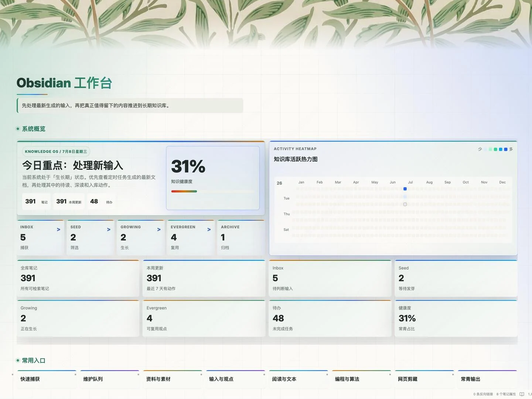
Task: Open the 维护队列 shortcut
Action: tap(109, 379)
